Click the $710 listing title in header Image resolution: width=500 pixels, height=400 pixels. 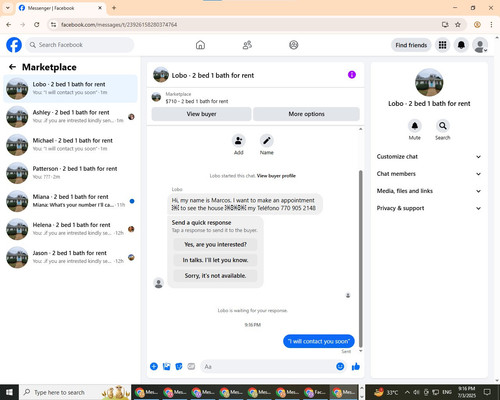197,101
